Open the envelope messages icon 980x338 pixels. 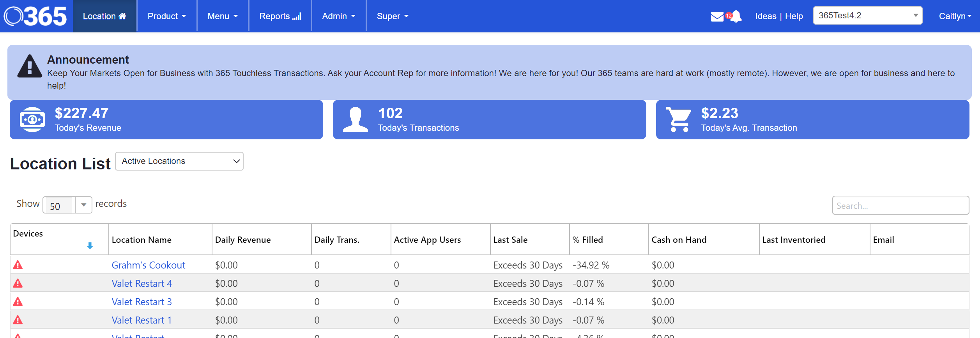(x=717, y=16)
